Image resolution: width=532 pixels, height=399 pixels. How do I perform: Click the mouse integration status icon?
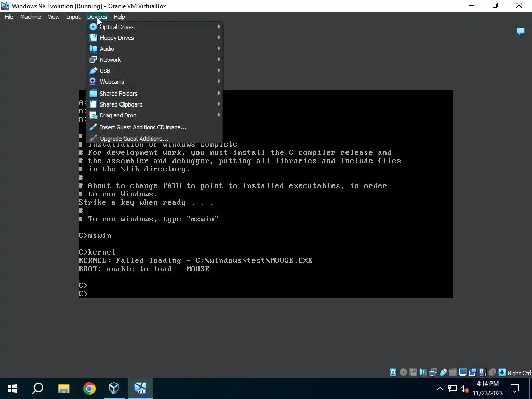click(x=493, y=372)
